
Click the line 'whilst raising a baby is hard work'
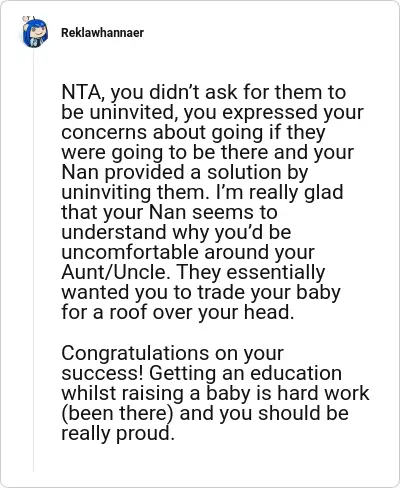(215, 393)
